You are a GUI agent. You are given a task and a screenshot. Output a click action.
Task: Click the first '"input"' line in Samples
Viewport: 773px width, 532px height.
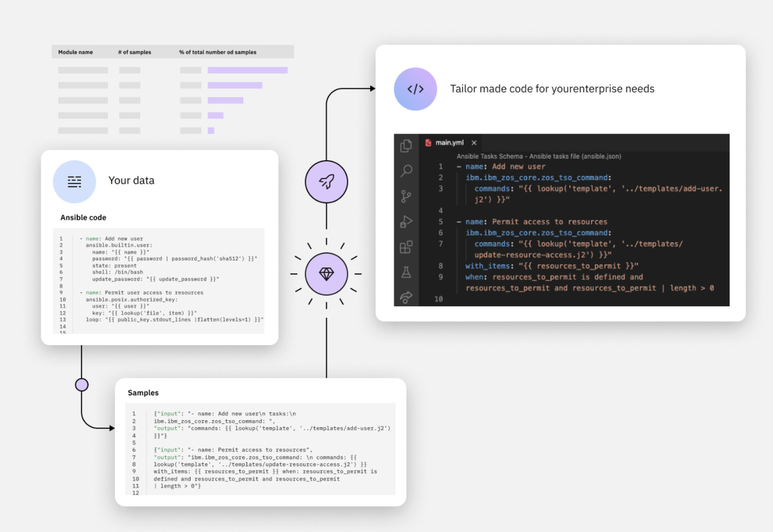click(x=225, y=414)
